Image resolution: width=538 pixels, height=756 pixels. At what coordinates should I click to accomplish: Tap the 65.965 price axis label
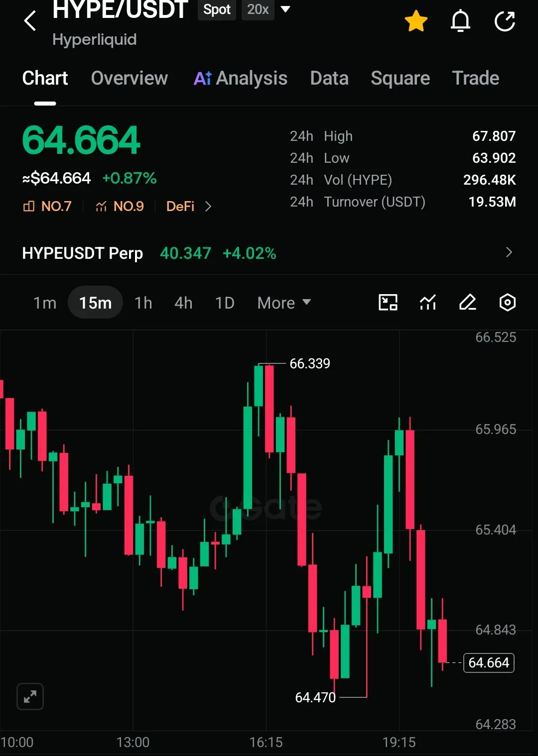(496, 430)
